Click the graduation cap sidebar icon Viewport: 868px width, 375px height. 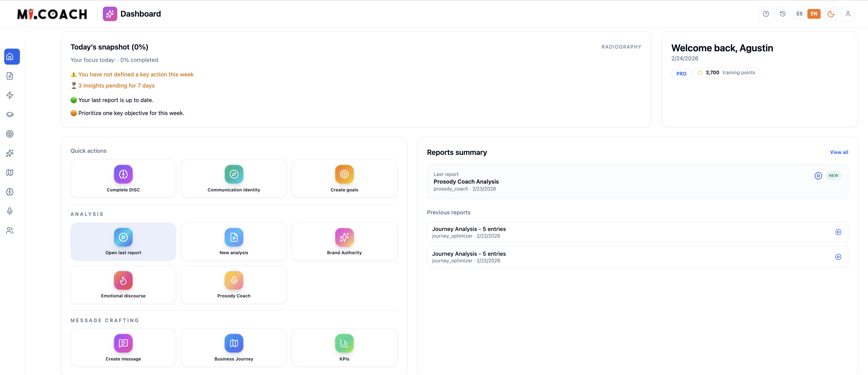tap(10, 114)
